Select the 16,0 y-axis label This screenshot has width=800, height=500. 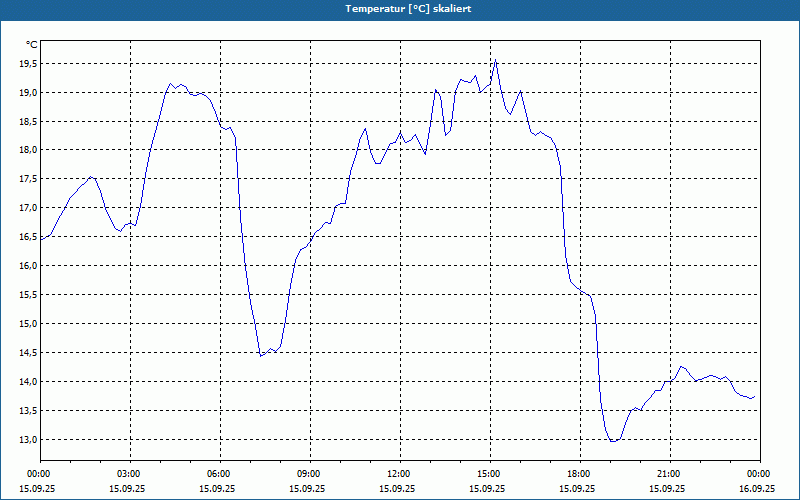coord(29,266)
